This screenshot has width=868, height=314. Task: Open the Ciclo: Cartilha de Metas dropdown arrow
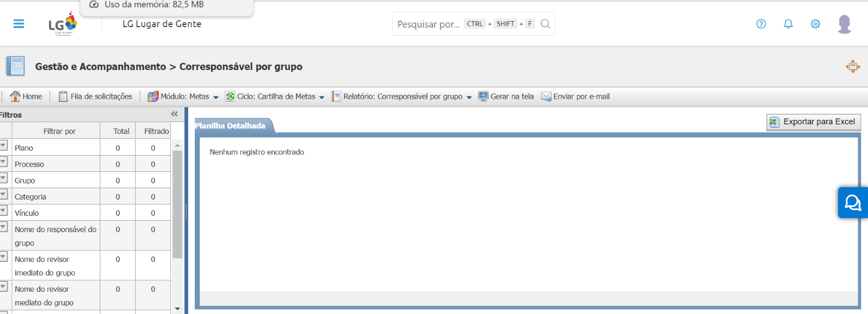tap(322, 97)
